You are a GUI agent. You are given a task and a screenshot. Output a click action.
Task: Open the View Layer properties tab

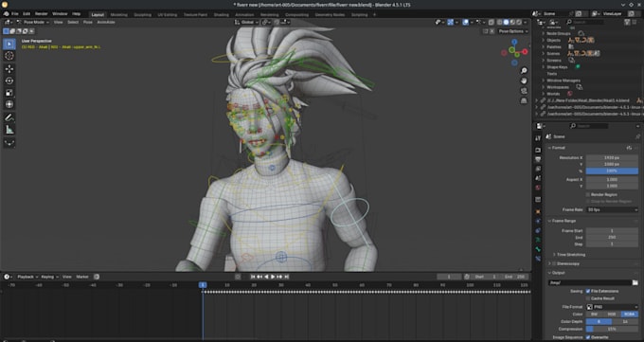[538, 169]
